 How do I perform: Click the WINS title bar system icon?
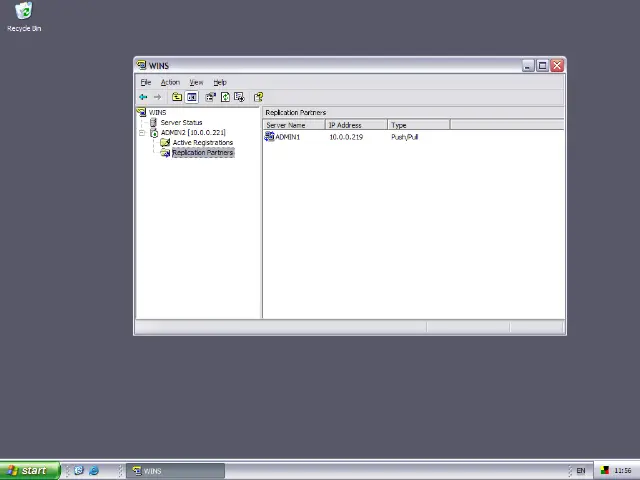pos(142,65)
